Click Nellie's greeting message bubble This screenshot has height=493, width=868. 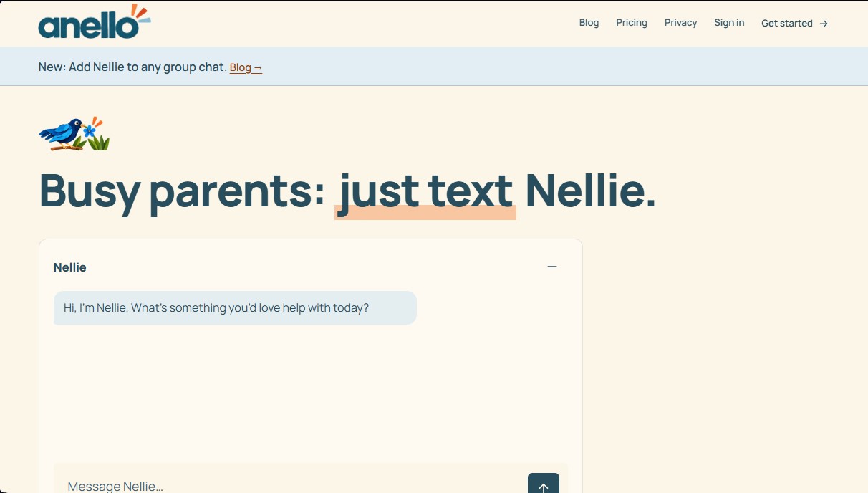pyautogui.click(x=235, y=307)
